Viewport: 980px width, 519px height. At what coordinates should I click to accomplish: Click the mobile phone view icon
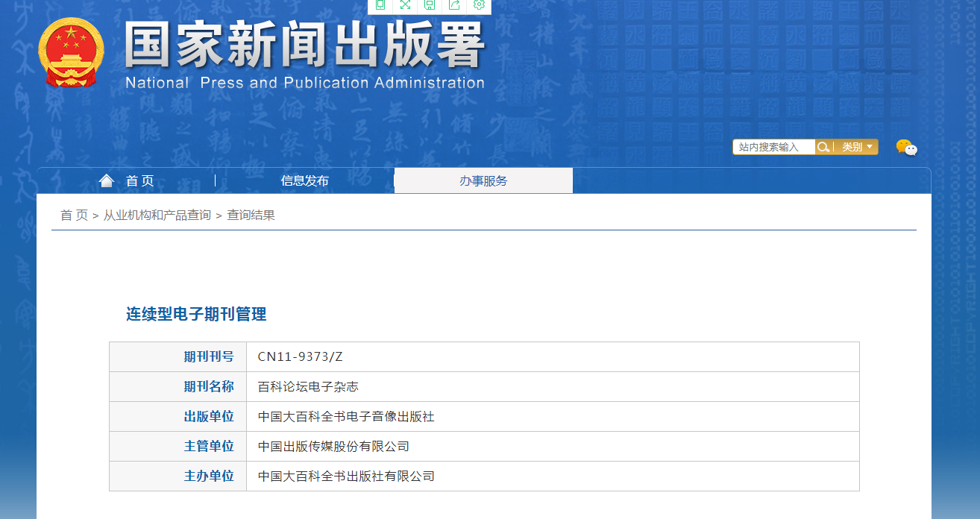pos(380,5)
